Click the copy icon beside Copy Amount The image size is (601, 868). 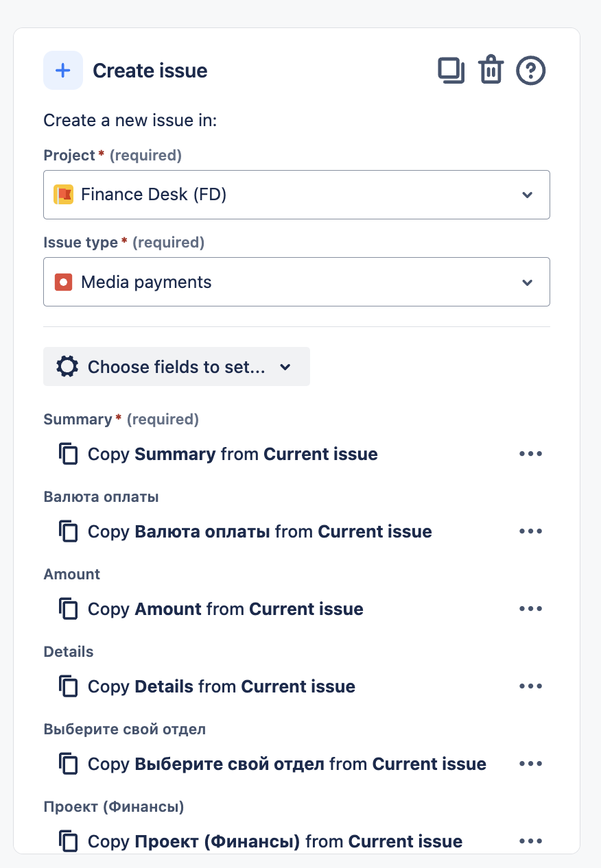coord(69,610)
